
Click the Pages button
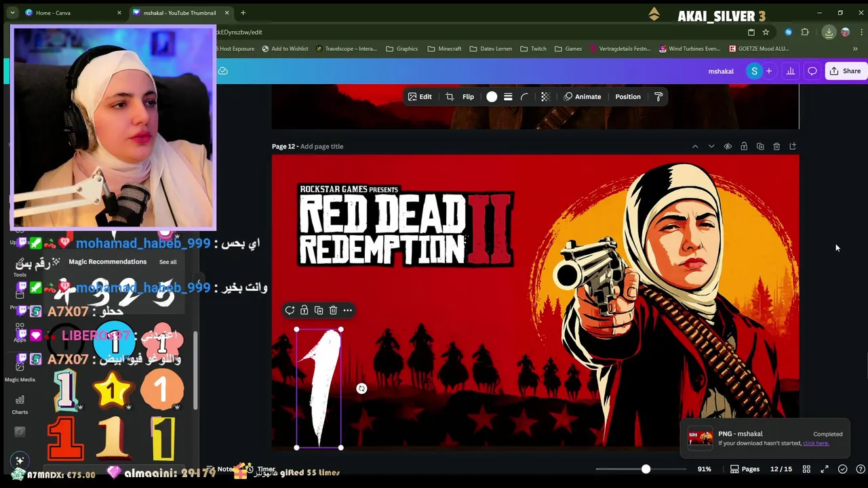coord(745,469)
